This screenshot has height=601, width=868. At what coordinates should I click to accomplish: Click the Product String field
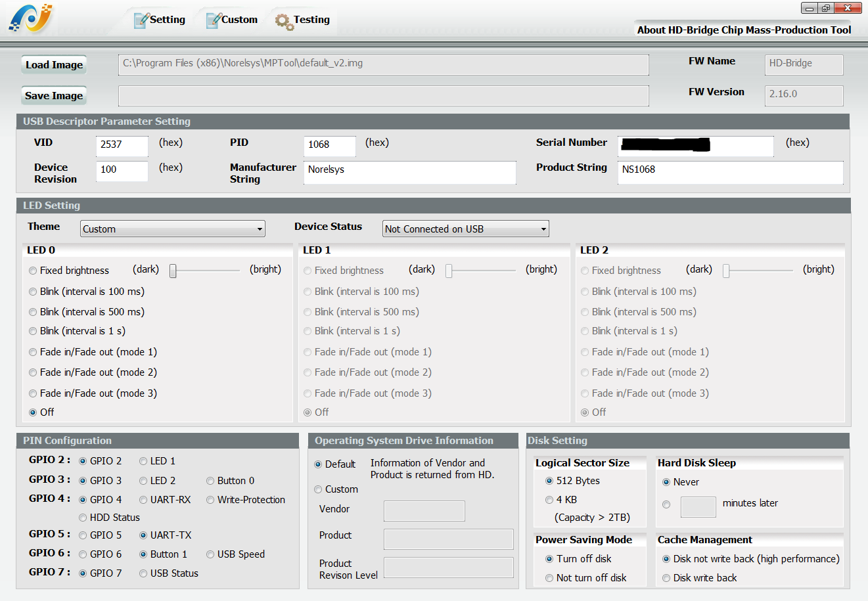coord(731,172)
